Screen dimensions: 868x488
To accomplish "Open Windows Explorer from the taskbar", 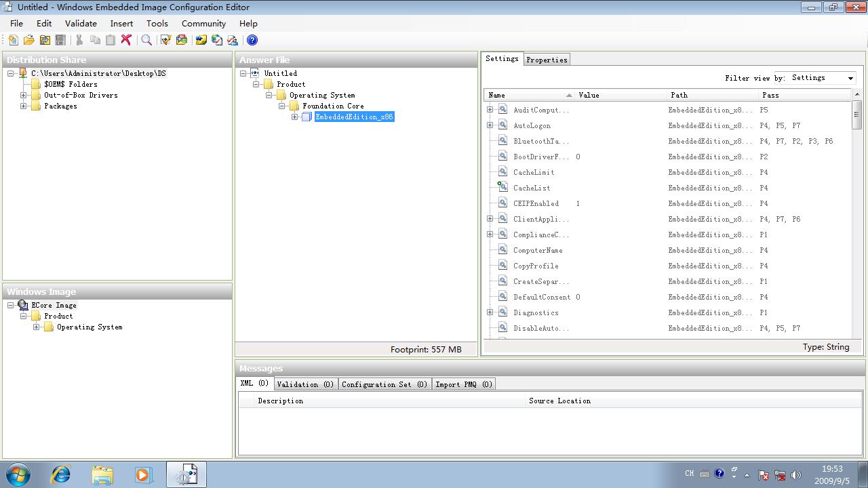I will pos(102,474).
